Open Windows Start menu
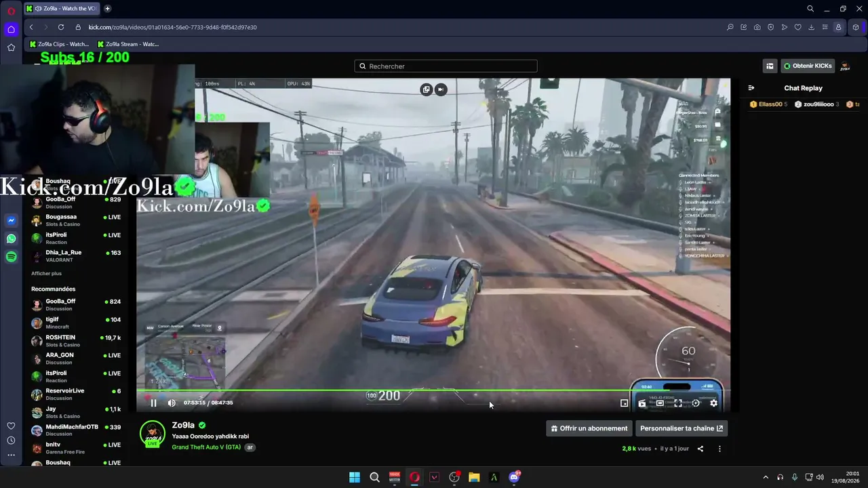Image resolution: width=868 pixels, height=488 pixels. click(x=355, y=477)
